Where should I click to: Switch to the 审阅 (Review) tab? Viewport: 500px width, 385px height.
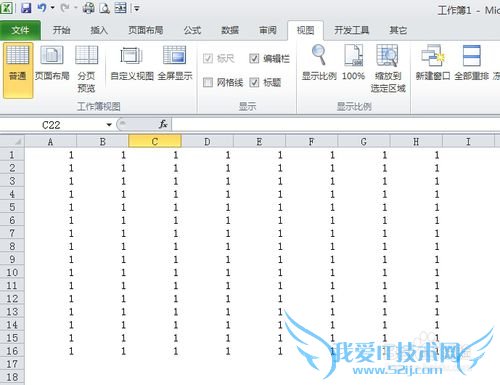[268, 30]
